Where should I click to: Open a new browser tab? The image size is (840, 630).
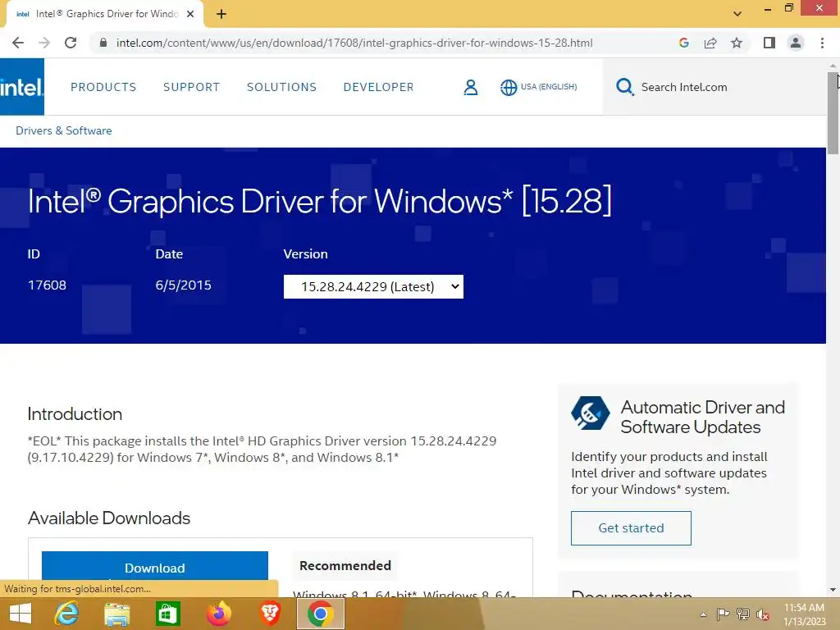(221, 14)
